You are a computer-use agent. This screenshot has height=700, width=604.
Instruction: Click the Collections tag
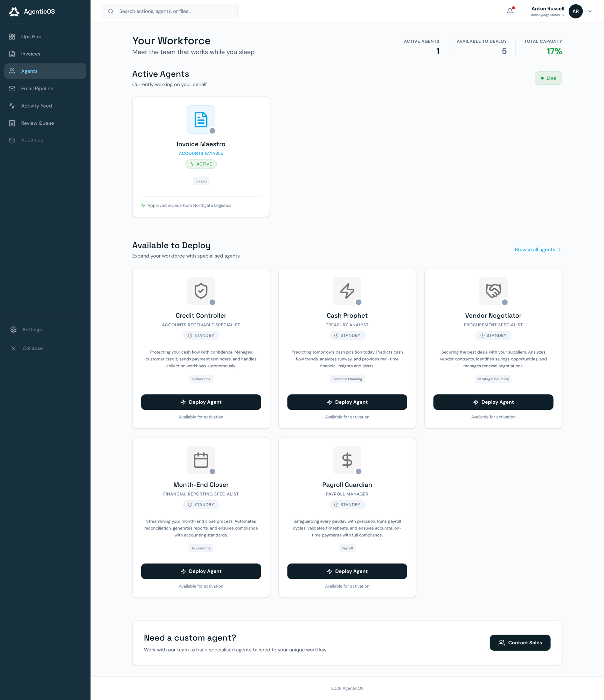click(201, 379)
